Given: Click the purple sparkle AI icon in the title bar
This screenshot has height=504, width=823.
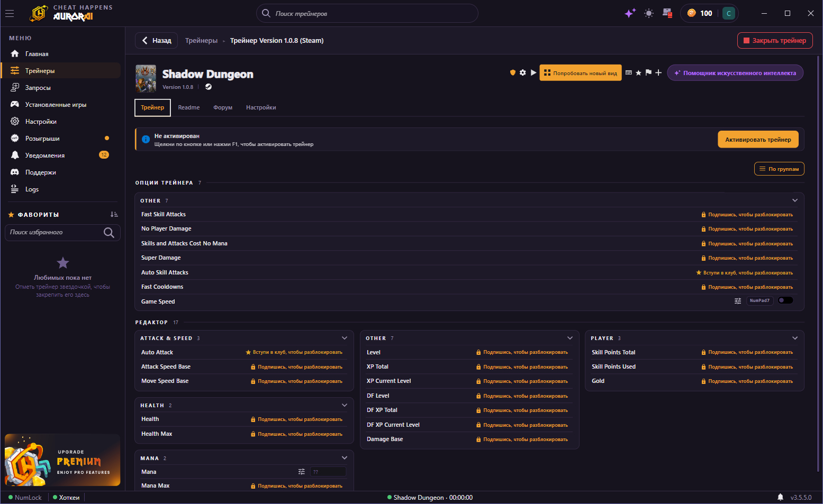Looking at the screenshot, I should (x=630, y=13).
